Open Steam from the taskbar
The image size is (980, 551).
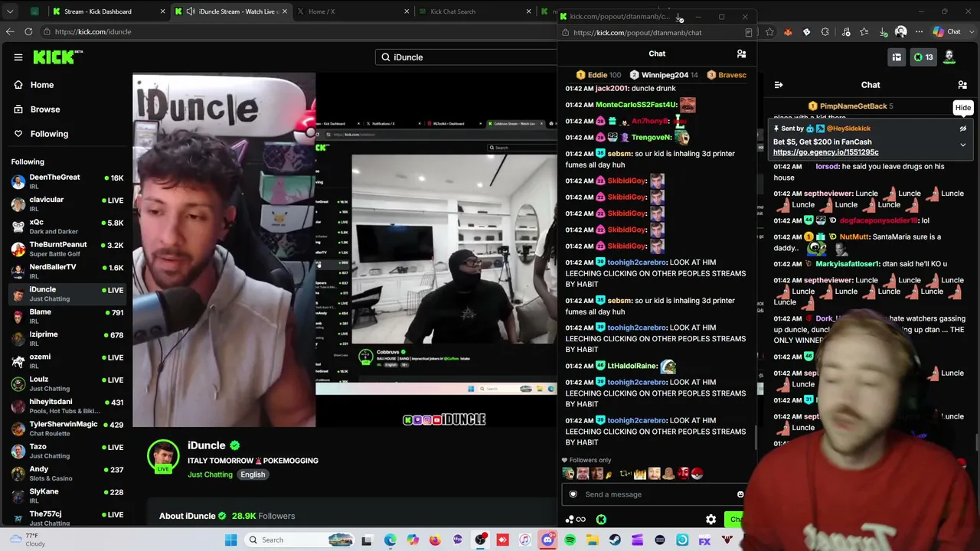coord(615,540)
